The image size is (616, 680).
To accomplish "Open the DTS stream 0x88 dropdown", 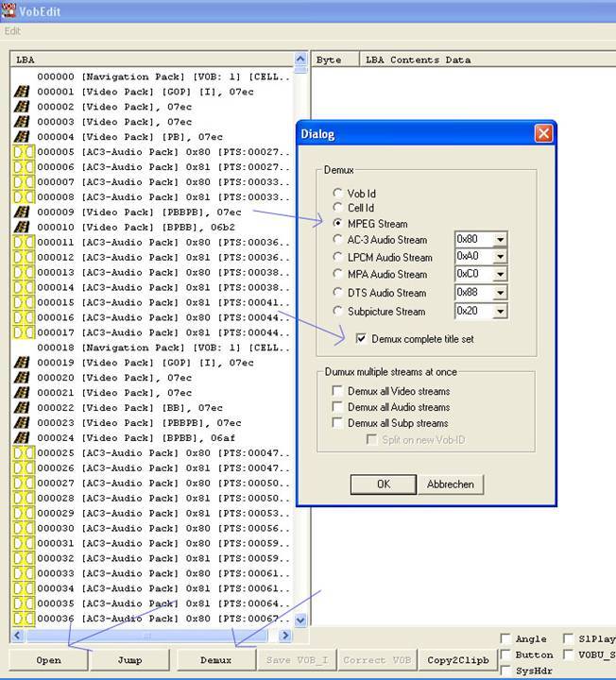I will (500, 293).
